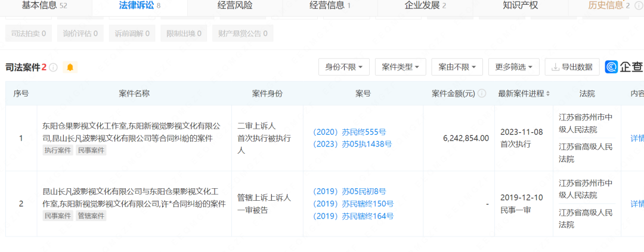Open 案由不限 filter dropdown
This screenshot has height=252, width=644.
[457, 67]
